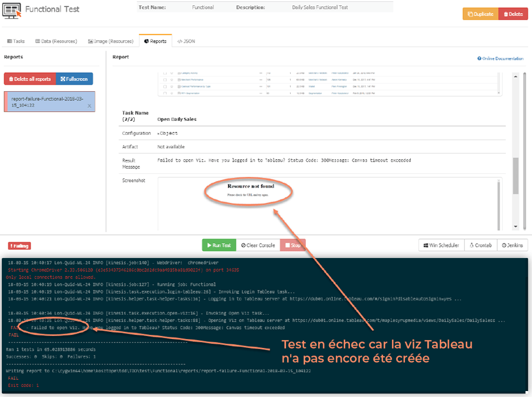
Task: Run the test
Action: pyautogui.click(x=219, y=245)
